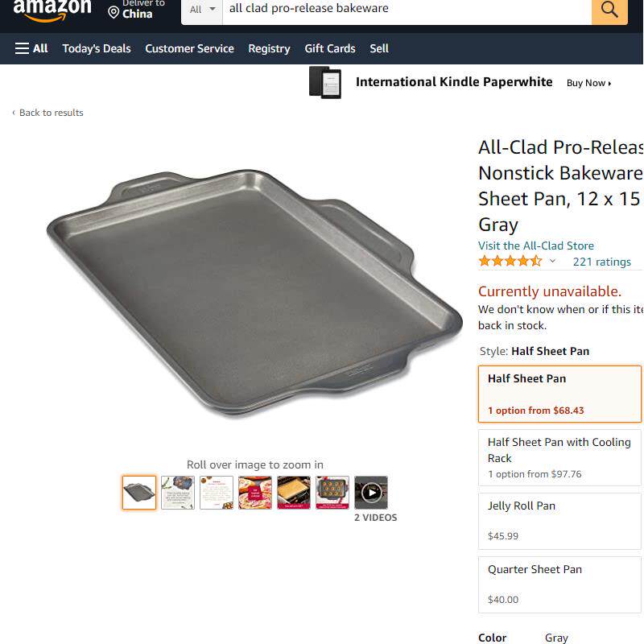Viewport: 644px width, 644px height.
Task: Click the Amazon logo
Action: (x=52, y=10)
